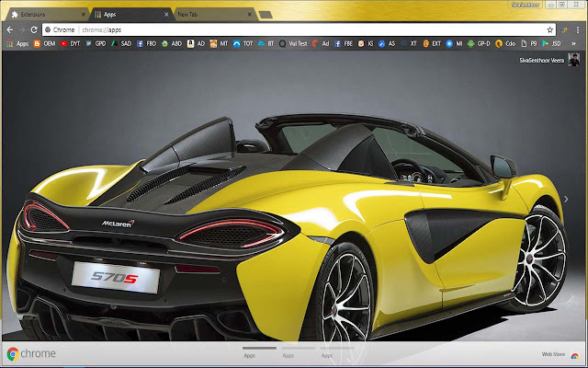Open the FBE Facebook bookmark
The image size is (588, 368).
pyautogui.click(x=344, y=43)
